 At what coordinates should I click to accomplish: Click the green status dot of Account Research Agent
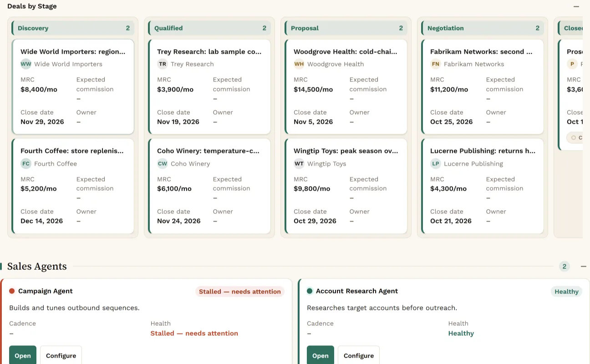point(310,291)
